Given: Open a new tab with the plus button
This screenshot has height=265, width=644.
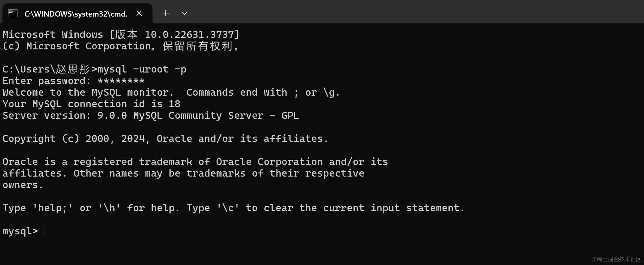Looking at the screenshot, I should tap(166, 13).
